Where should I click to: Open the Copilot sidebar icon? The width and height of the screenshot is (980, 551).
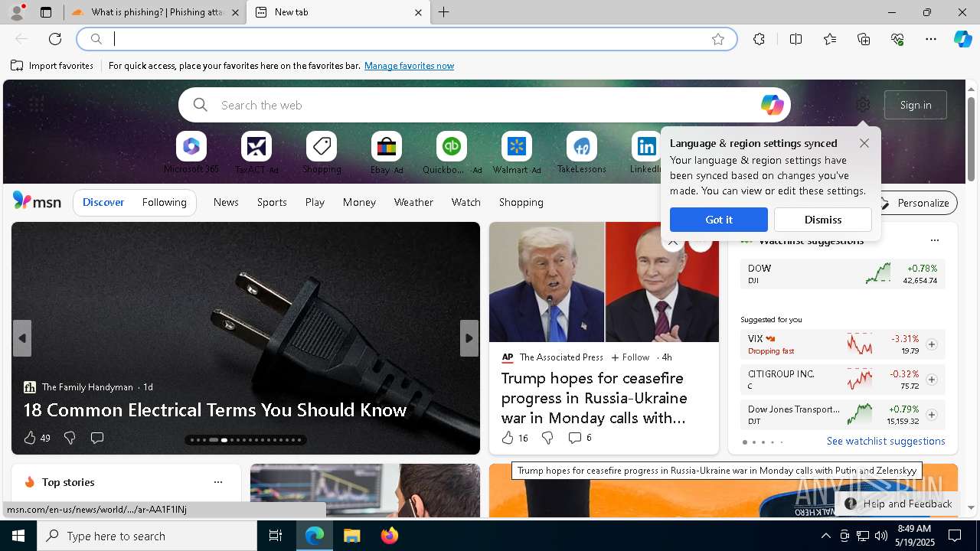[x=963, y=39]
